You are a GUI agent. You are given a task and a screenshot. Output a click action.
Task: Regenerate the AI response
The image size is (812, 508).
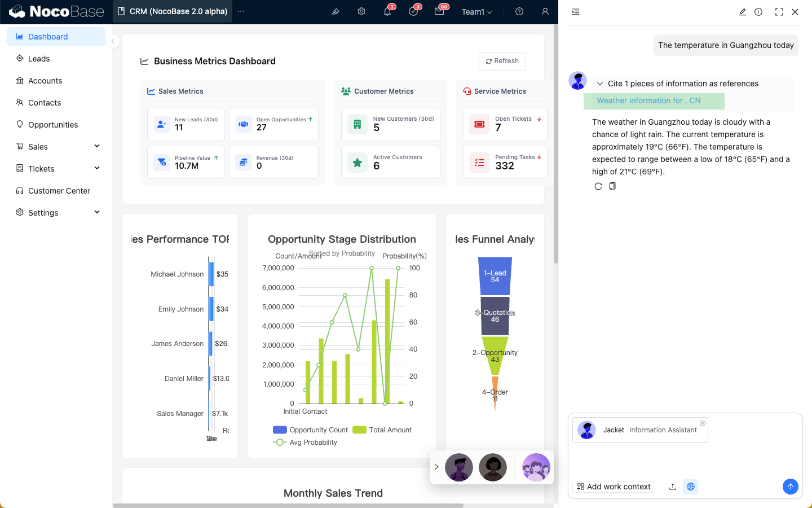coord(598,186)
